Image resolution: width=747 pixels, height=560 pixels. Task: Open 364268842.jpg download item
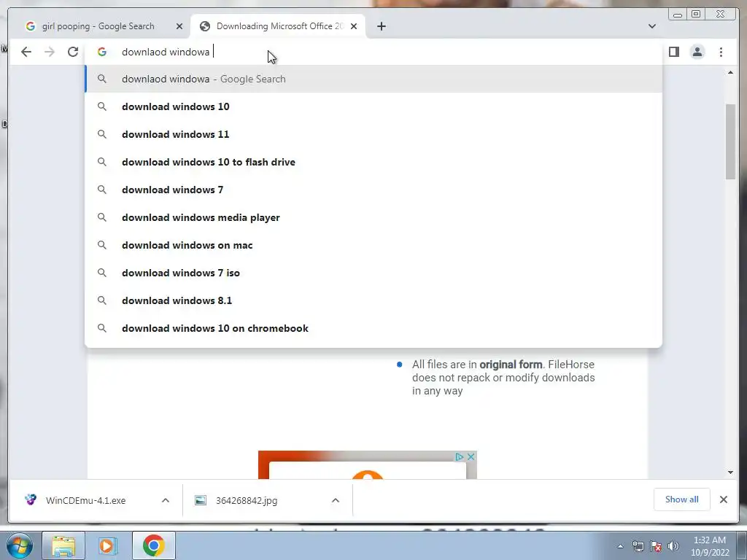click(x=247, y=500)
